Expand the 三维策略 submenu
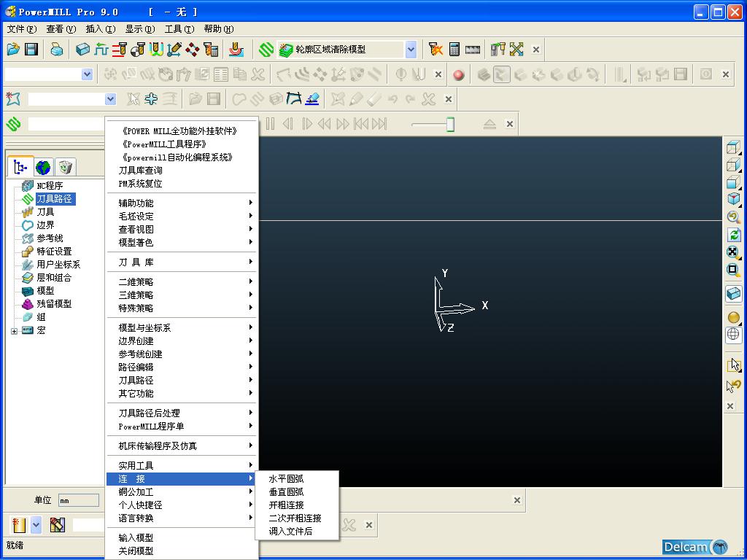Image resolution: width=747 pixels, height=560 pixels. click(182, 295)
